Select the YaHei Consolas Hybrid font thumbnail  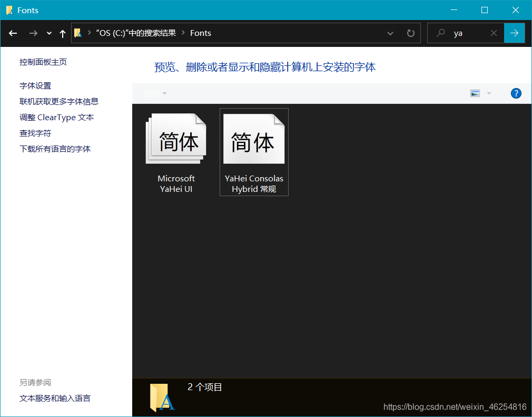(254, 139)
